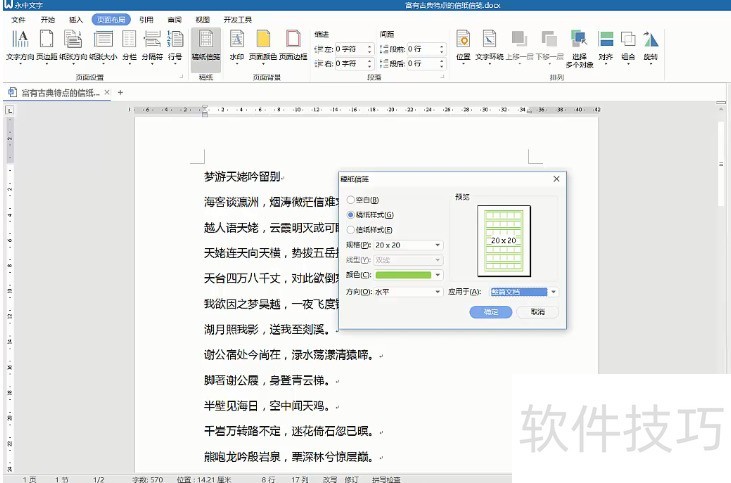Open the 文字环绕 text wrap tool
Viewport: 731px width, 483px height.
tap(489, 46)
